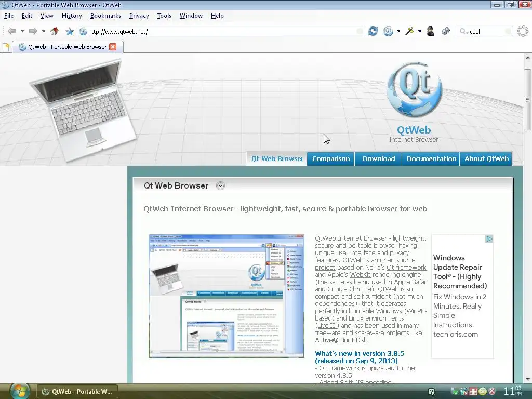Open search engine magnifier dropdown
532x399 pixels.
[x=463, y=32]
